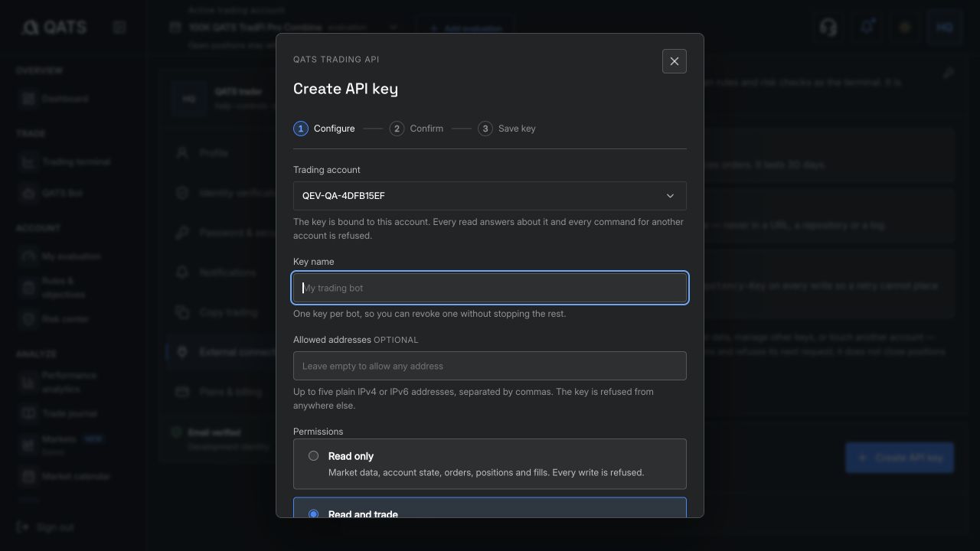
Task: Open the Trading account dropdown
Action: point(490,196)
